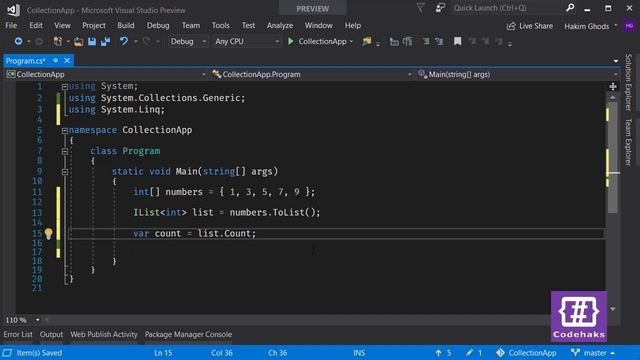The height and width of the screenshot is (360, 640).
Task: Click the Redo toolbar icon
Action: [146, 41]
